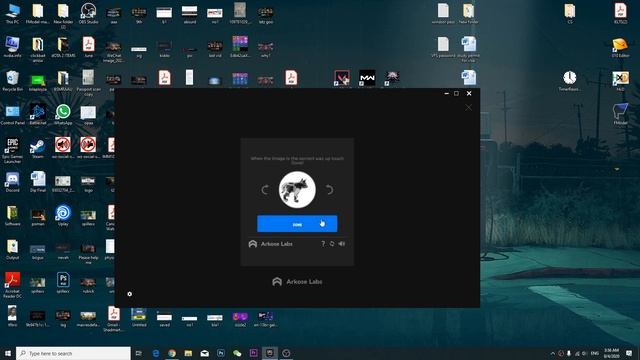This screenshot has width=640, height=360.
Task: Open notification center in taskbar
Action: (x=629, y=353)
